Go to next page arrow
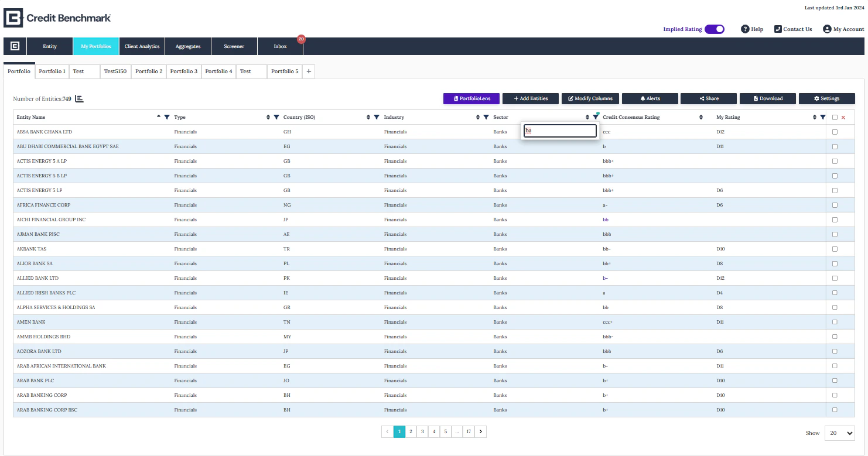This screenshot has height=456, width=868. pos(481,431)
